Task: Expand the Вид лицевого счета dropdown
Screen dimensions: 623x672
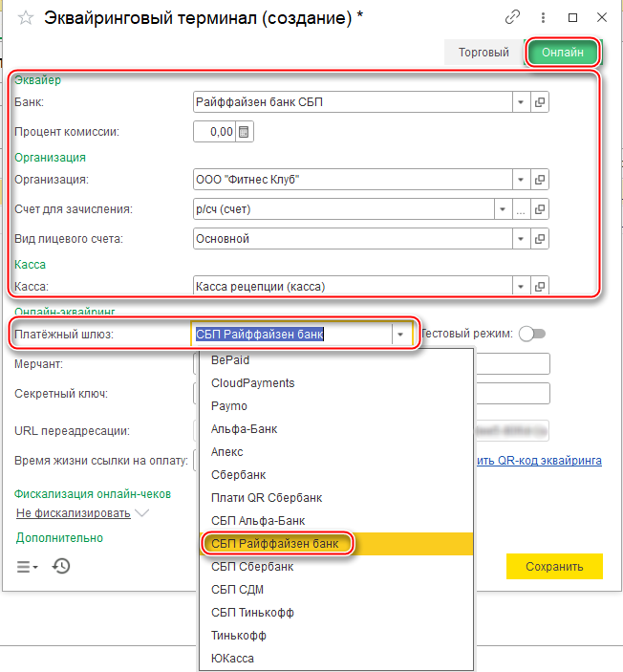Action: click(521, 239)
